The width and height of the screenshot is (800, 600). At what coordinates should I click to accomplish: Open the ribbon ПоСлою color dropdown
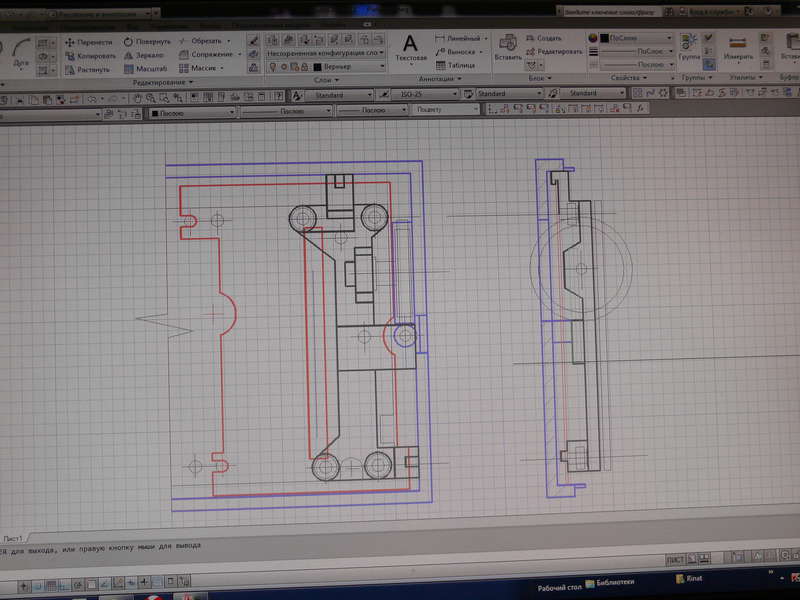[636, 38]
